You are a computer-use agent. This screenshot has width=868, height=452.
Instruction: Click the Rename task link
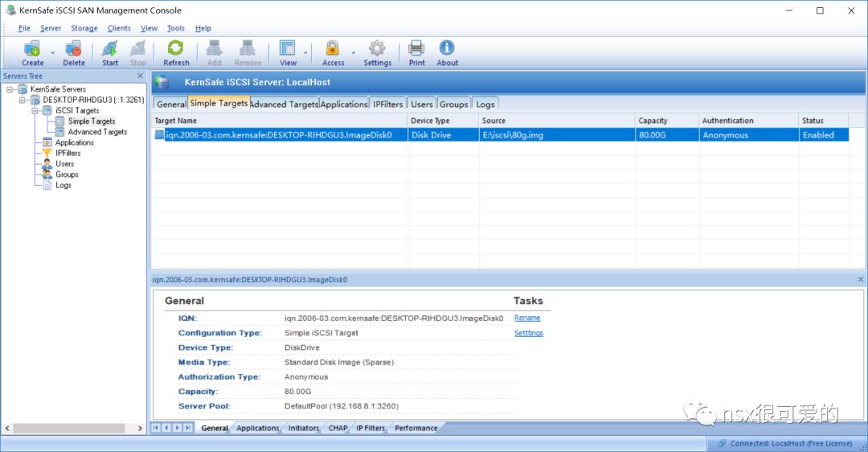coord(527,318)
